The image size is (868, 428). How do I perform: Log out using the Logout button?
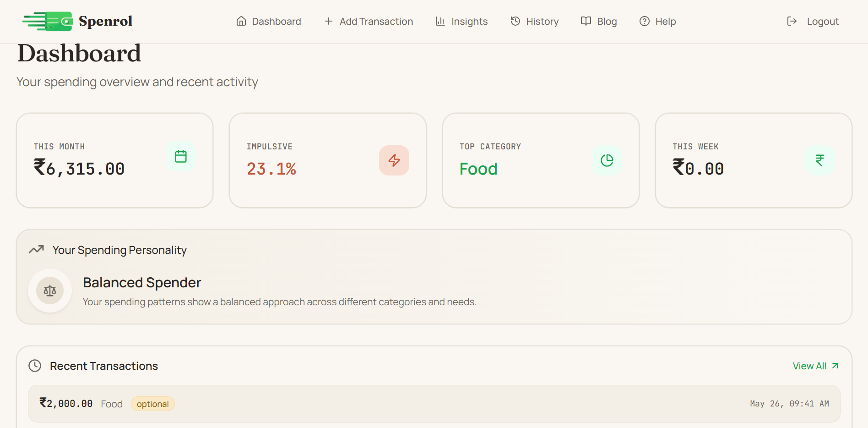813,22
